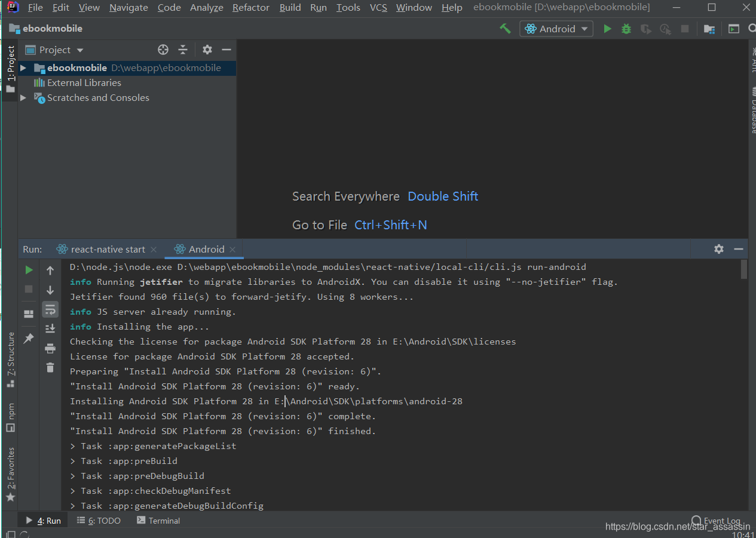Open the Build menu
Screen dimensions: 756x538
coord(290,8)
